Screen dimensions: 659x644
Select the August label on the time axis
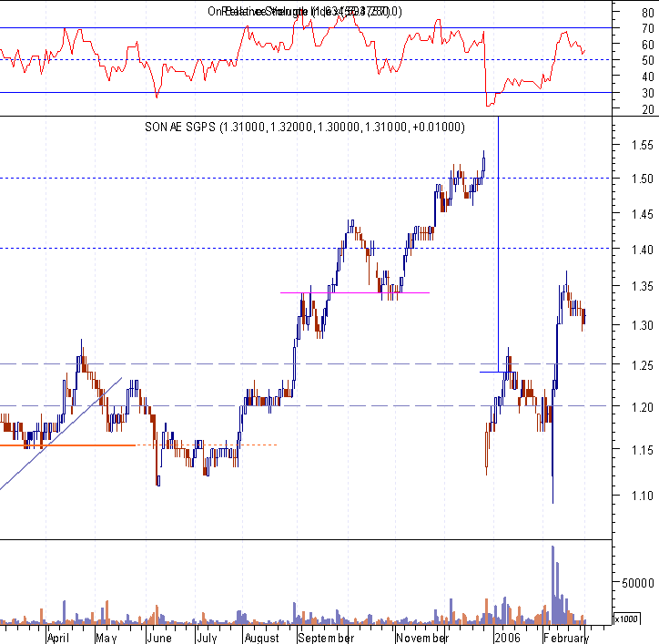tap(261, 638)
